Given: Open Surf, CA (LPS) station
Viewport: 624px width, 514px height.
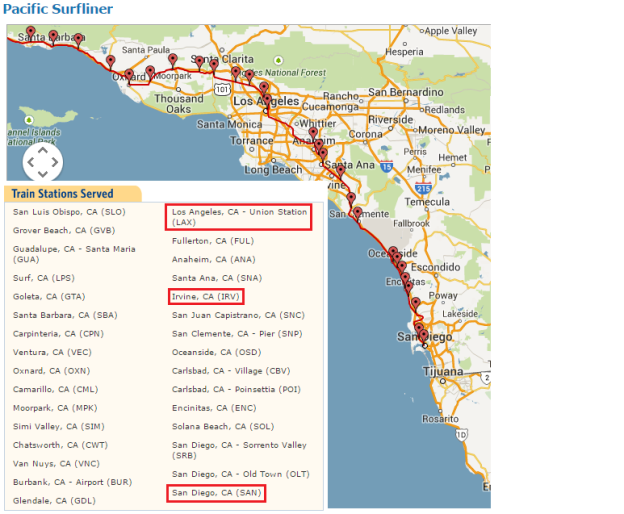Looking at the screenshot, I should click(44, 278).
